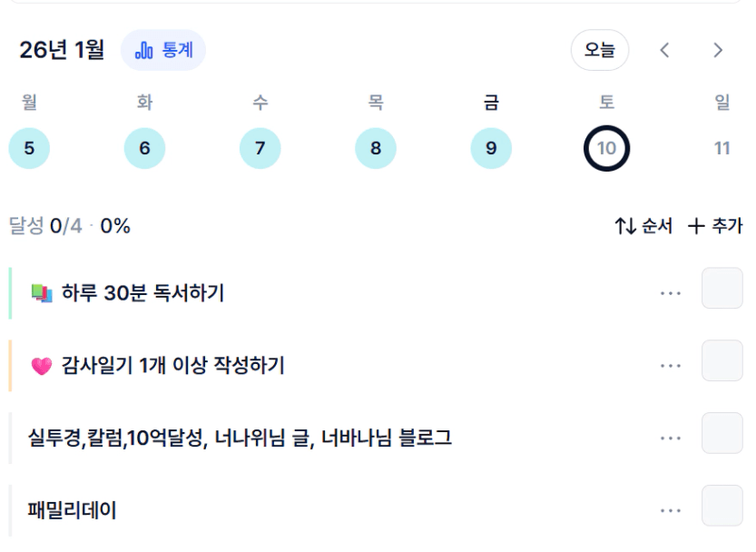Viewport: 756px width, 552px height.
Task: Go to the next week arrow
Action: (x=719, y=51)
